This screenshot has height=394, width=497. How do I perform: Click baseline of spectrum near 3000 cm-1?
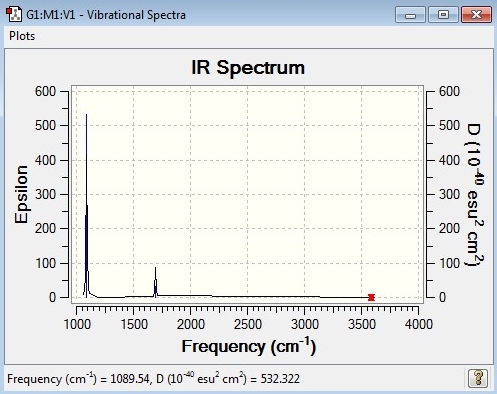(x=304, y=297)
